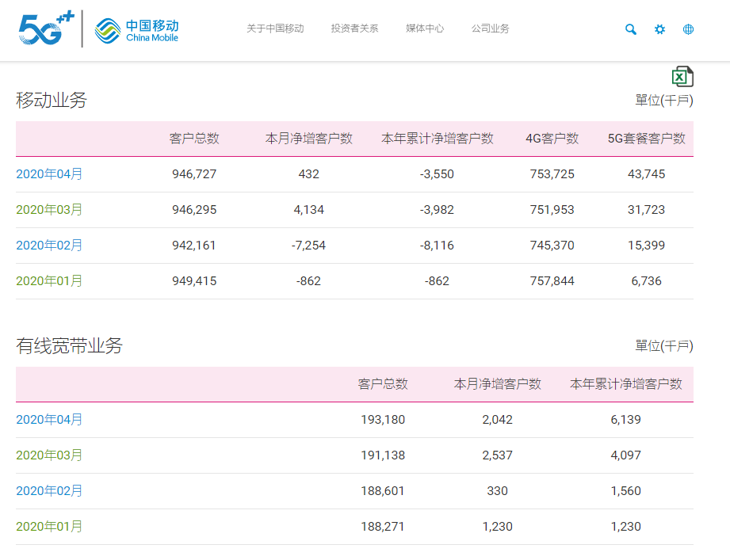Open the 关于中国移动 menu
Viewport: 730px width, 560px height.
(275, 29)
